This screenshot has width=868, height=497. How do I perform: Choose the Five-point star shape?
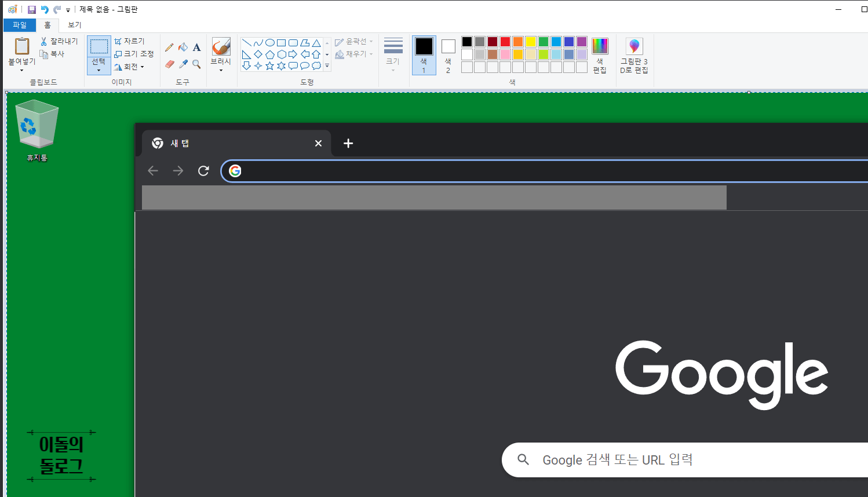click(270, 66)
